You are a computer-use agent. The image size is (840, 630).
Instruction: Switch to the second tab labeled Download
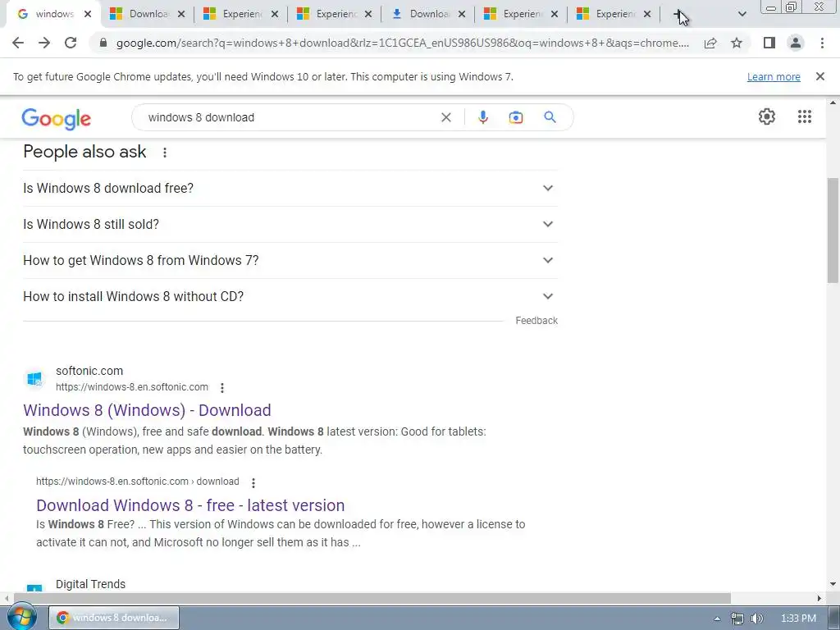click(148, 14)
